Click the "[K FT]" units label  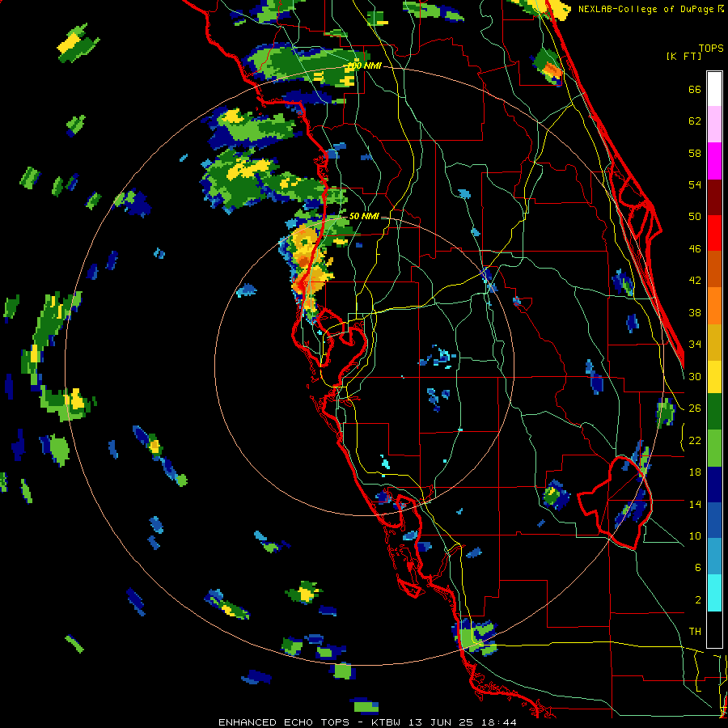pos(684,56)
